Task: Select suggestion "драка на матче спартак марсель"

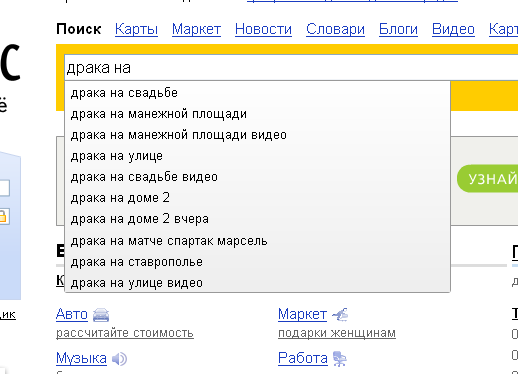Action: click(x=257, y=241)
